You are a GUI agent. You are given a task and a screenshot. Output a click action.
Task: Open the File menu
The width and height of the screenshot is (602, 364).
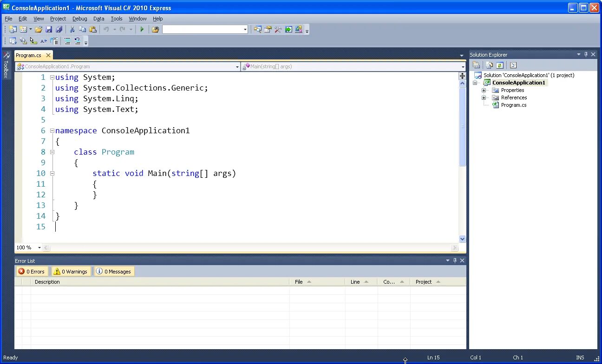[x=8, y=19]
